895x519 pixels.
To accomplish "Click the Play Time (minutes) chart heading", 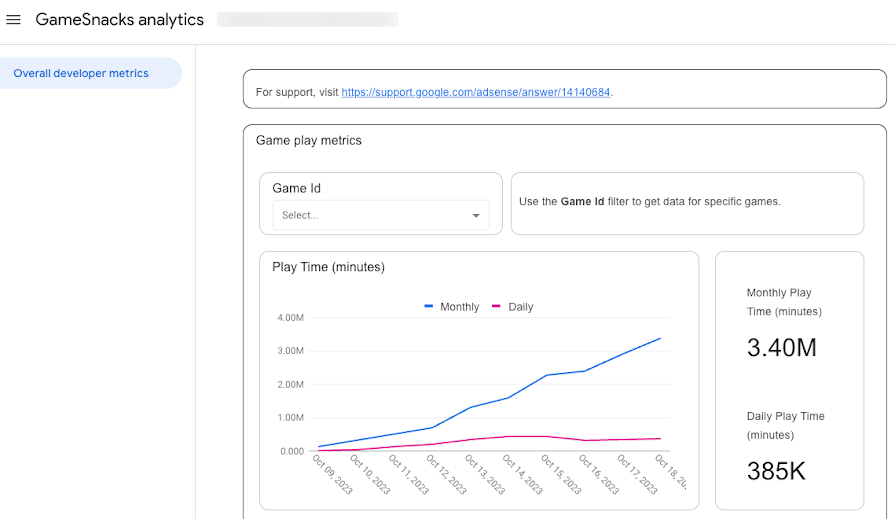I will (328, 267).
